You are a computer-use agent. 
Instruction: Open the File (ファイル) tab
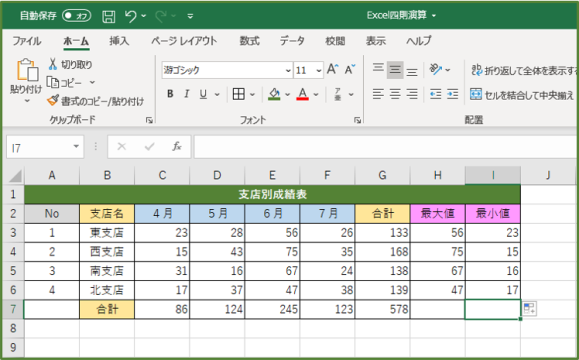click(27, 41)
